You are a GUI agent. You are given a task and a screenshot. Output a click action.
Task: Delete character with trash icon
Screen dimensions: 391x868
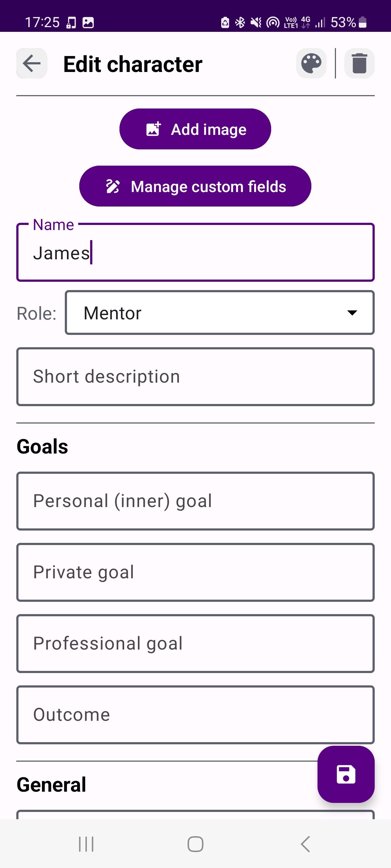[359, 64]
